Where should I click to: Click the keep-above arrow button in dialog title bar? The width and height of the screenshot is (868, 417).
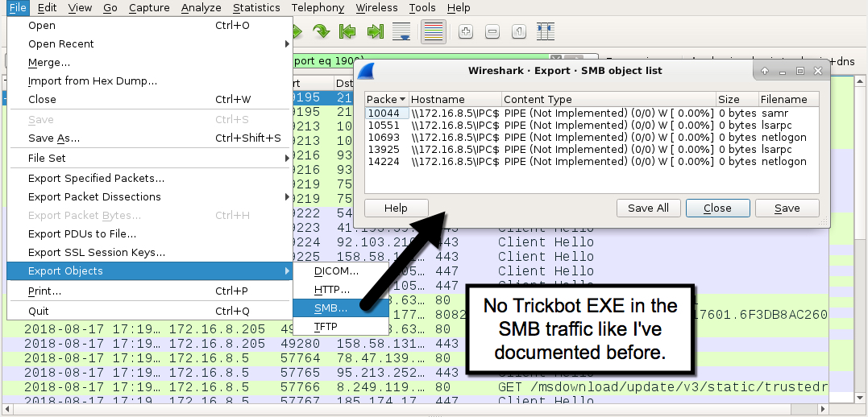(x=765, y=71)
